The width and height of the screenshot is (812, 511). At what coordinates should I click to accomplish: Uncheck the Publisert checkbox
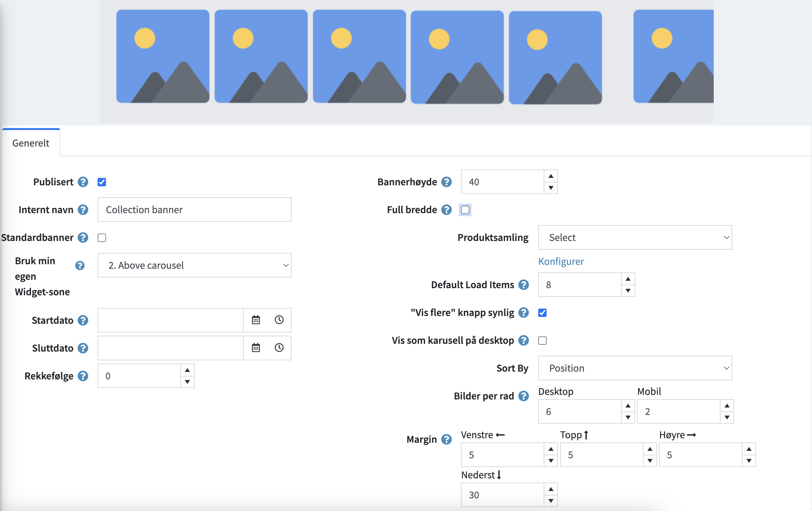(x=102, y=182)
